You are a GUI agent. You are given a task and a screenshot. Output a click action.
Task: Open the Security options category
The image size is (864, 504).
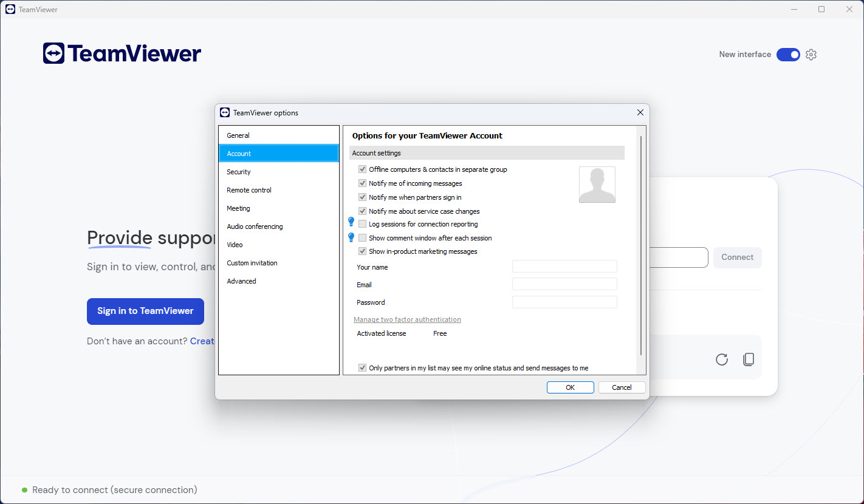click(279, 172)
